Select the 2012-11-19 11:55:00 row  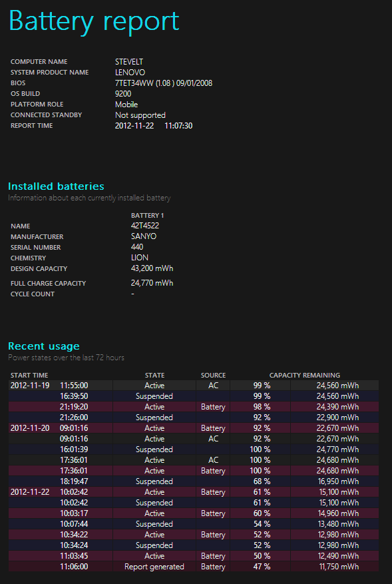point(194,386)
